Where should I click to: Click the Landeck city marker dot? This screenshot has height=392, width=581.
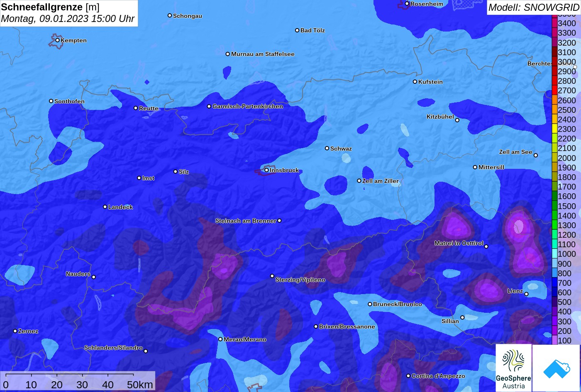[105, 207]
